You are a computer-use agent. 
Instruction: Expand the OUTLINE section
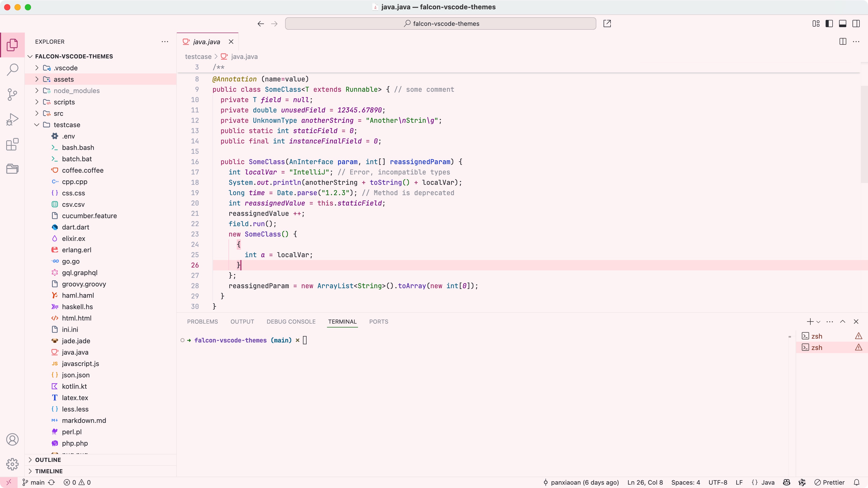tap(48, 460)
